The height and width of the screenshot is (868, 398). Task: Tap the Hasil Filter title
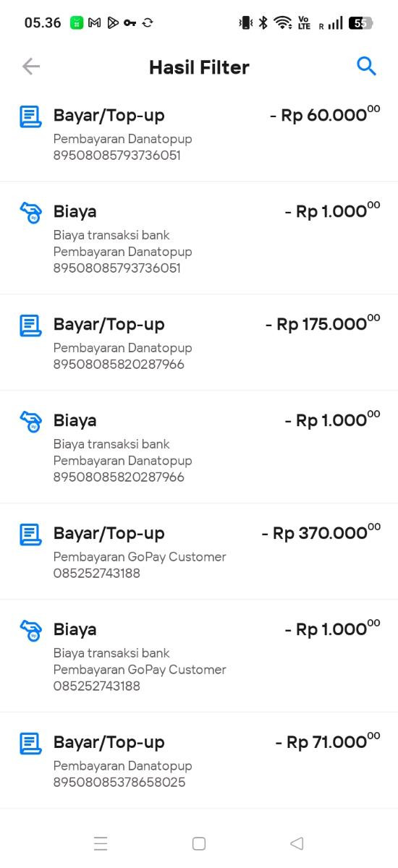(199, 67)
